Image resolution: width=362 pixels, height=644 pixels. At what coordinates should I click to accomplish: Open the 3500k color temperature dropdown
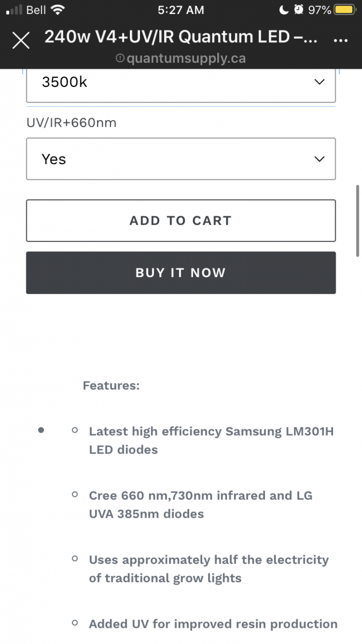(181, 83)
